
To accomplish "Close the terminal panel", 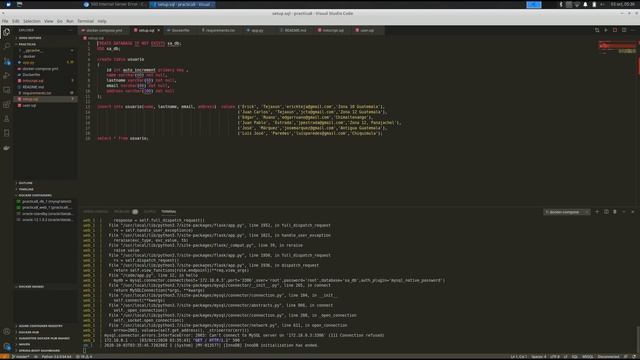I will [633, 212].
